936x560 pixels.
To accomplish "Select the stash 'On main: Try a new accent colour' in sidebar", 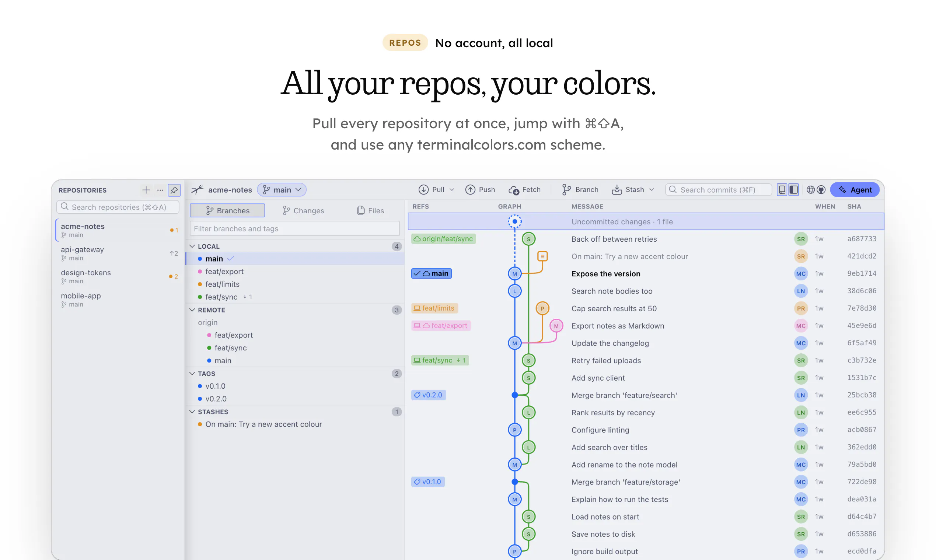I will tap(295, 424).
